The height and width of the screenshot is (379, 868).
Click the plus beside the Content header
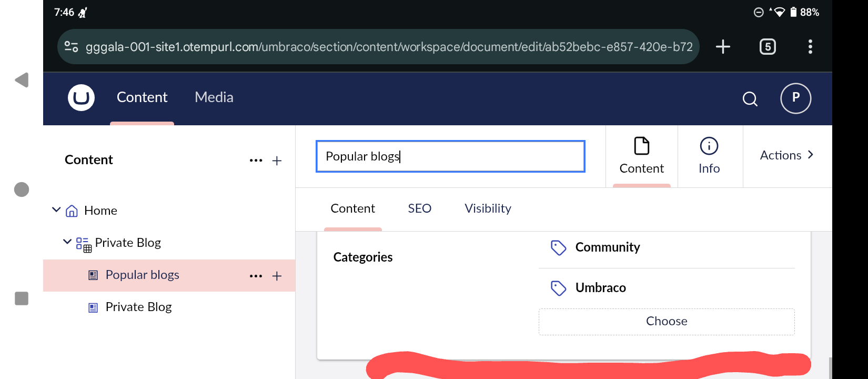pyautogui.click(x=277, y=161)
